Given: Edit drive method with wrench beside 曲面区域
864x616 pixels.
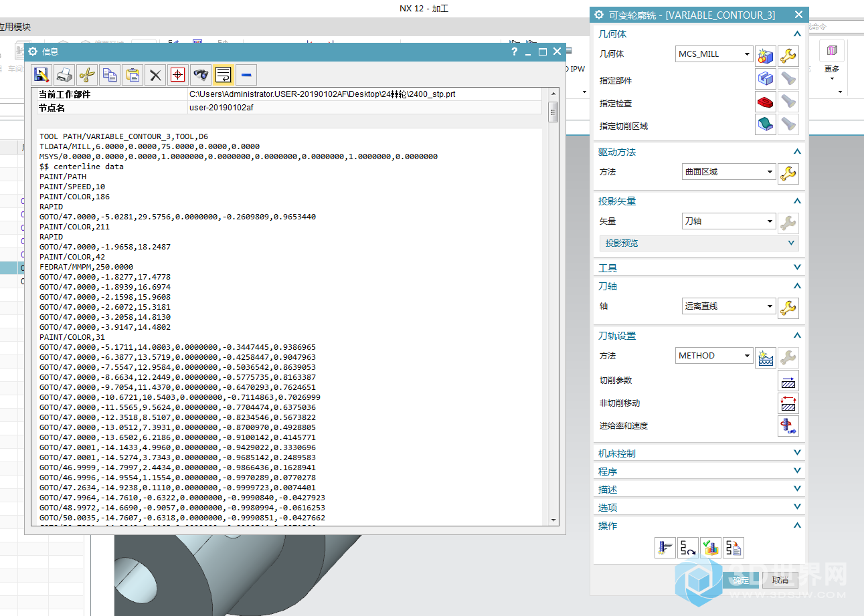Looking at the screenshot, I should coord(788,174).
